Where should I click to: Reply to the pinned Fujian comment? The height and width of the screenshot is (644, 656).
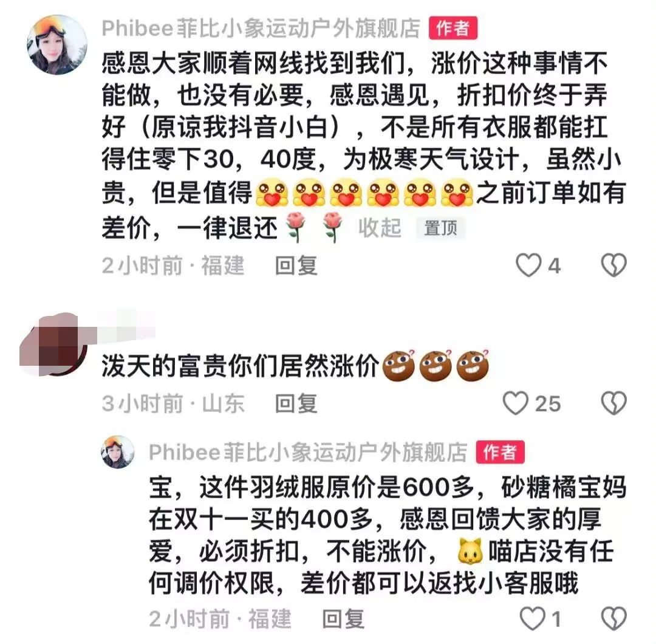[296, 265]
